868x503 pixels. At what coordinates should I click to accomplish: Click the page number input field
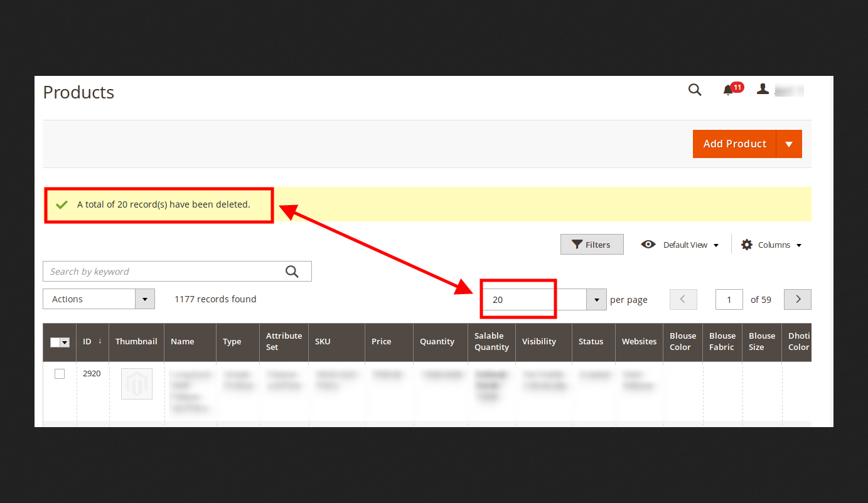pyautogui.click(x=729, y=299)
